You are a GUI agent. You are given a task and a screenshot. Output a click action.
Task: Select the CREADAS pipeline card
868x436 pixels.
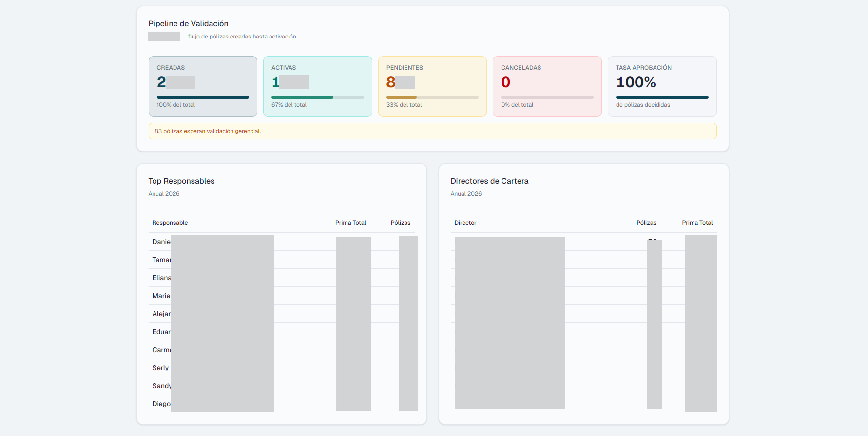coord(203,86)
